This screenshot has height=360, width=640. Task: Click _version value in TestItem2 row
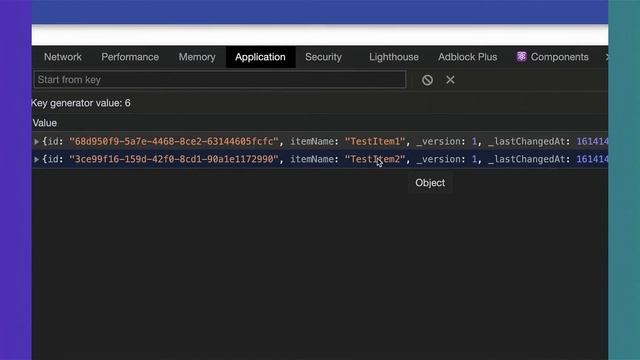point(474,159)
